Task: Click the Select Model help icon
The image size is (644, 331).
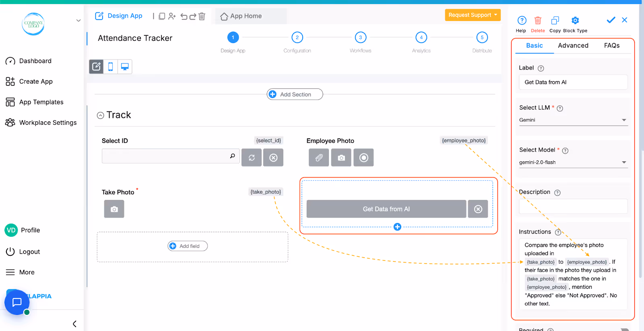Action: click(565, 151)
